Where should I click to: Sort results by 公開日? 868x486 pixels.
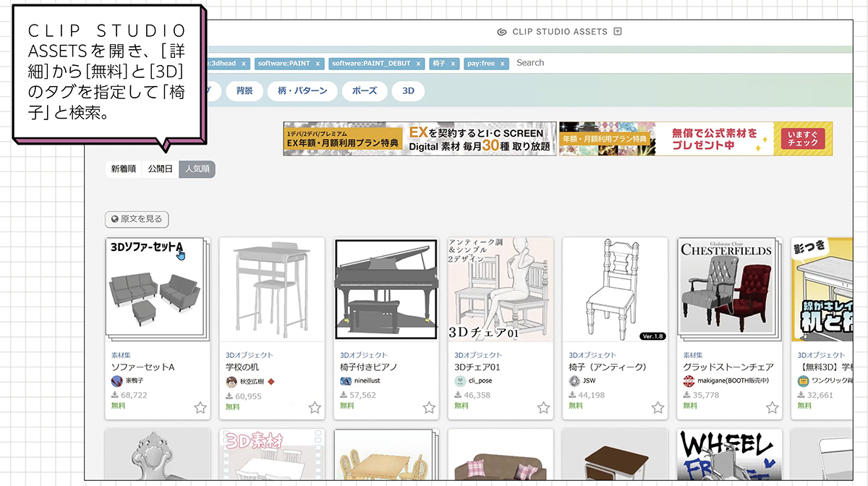(160, 169)
